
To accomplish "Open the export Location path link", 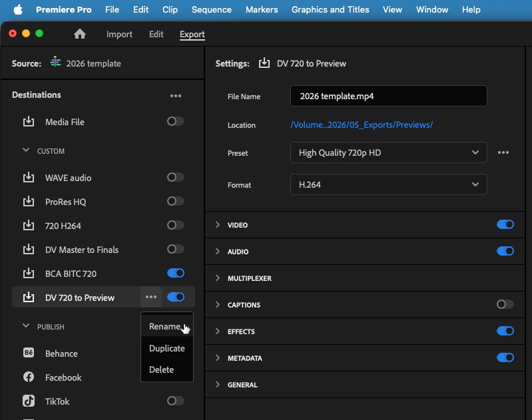I will click(362, 124).
